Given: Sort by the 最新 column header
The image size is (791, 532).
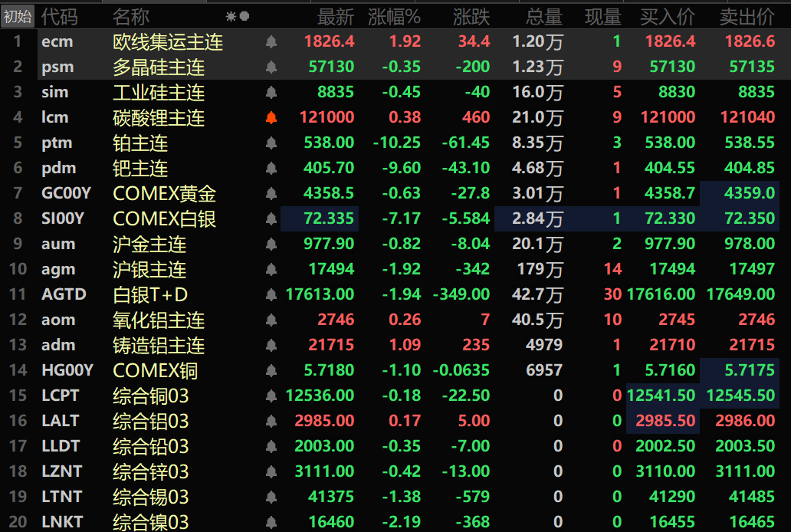Looking at the screenshot, I should [336, 16].
